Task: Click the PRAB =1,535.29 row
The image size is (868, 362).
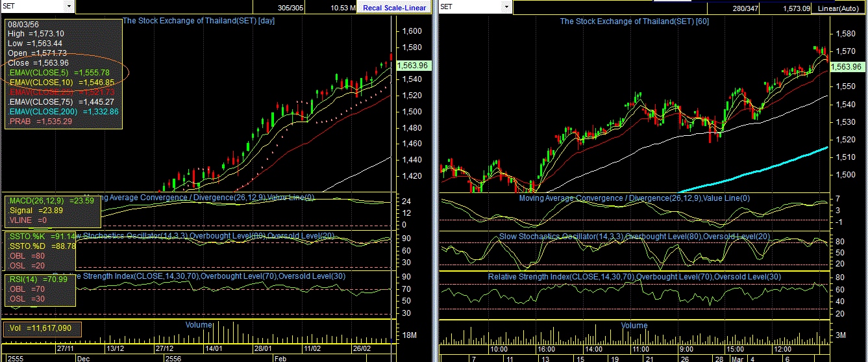Action: (40, 122)
